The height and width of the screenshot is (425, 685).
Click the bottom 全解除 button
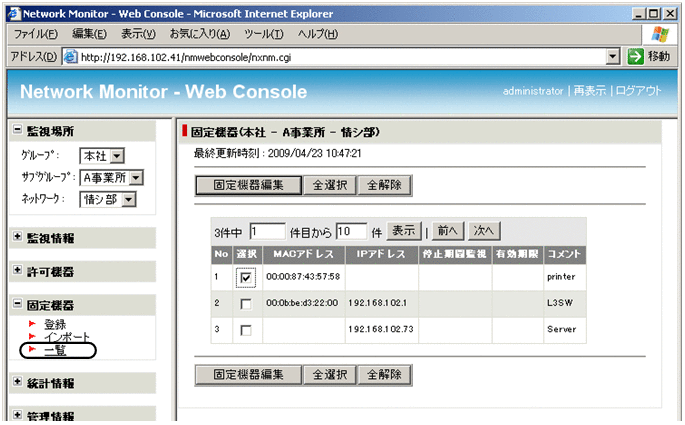[x=384, y=375]
